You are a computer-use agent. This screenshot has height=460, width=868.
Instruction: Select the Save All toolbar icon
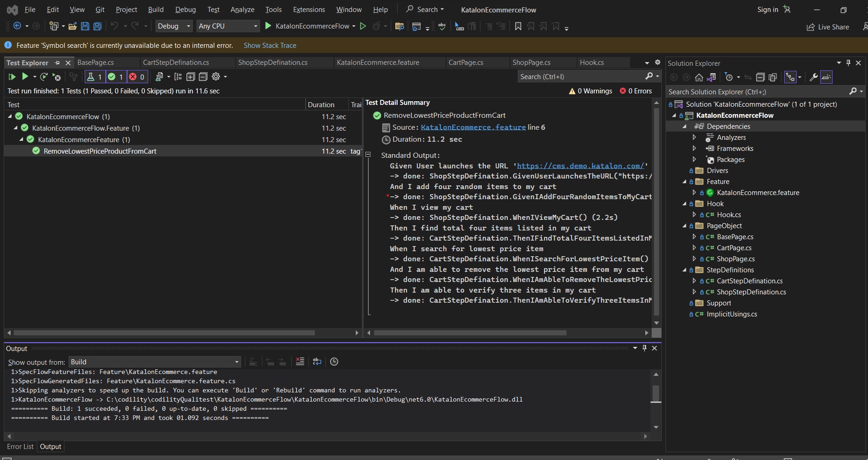[x=97, y=26]
